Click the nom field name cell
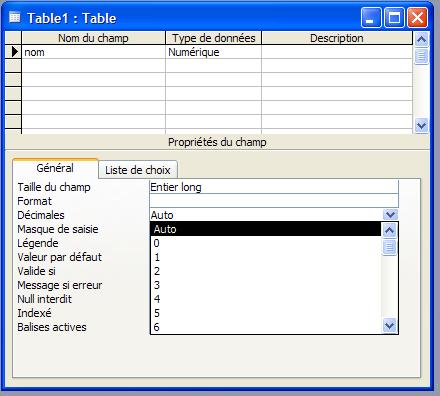 [x=93, y=52]
